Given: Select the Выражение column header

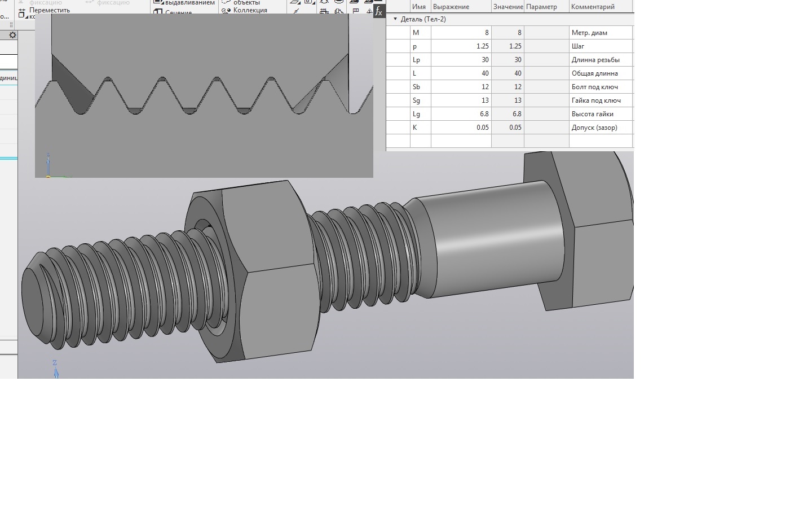Looking at the screenshot, I should (461, 7).
